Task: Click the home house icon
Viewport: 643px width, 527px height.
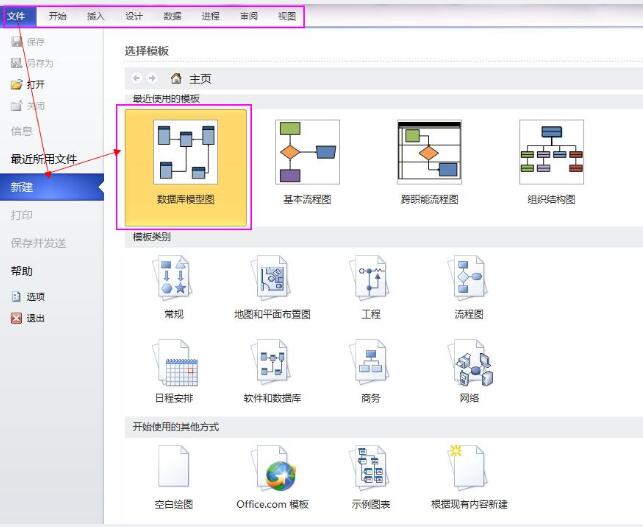Action: click(x=176, y=78)
